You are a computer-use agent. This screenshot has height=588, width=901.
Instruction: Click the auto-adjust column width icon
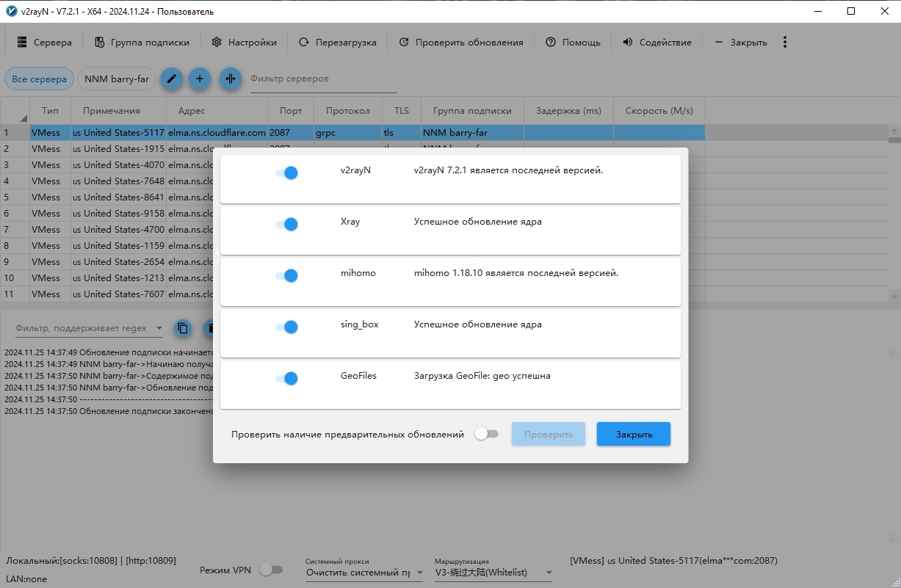pyautogui.click(x=231, y=79)
